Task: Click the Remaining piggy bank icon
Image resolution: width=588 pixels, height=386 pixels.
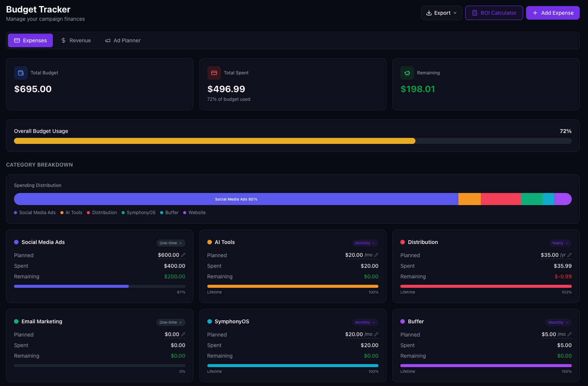Action: pos(407,73)
